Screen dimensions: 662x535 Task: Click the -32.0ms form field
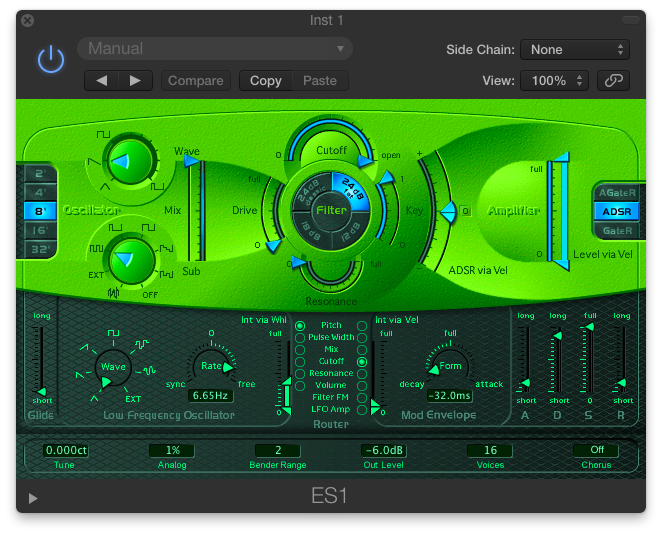point(450,395)
